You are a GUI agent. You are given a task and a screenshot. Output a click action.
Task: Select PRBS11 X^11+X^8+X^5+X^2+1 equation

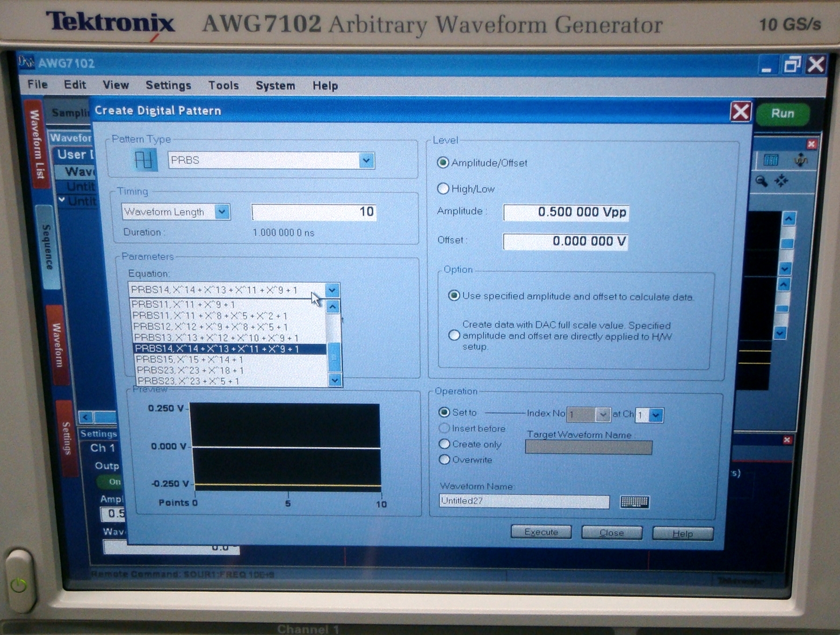coord(229,315)
